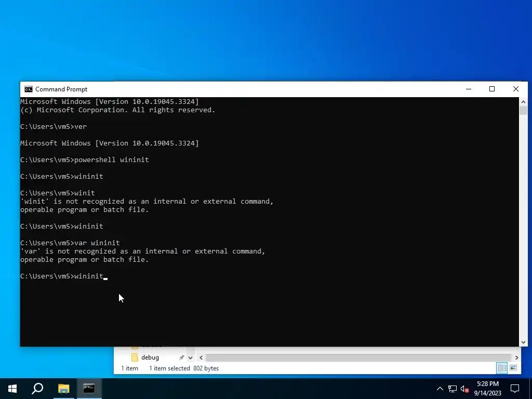Click the muted volume tray icon
The image size is (532, 399).
coord(464,389)
